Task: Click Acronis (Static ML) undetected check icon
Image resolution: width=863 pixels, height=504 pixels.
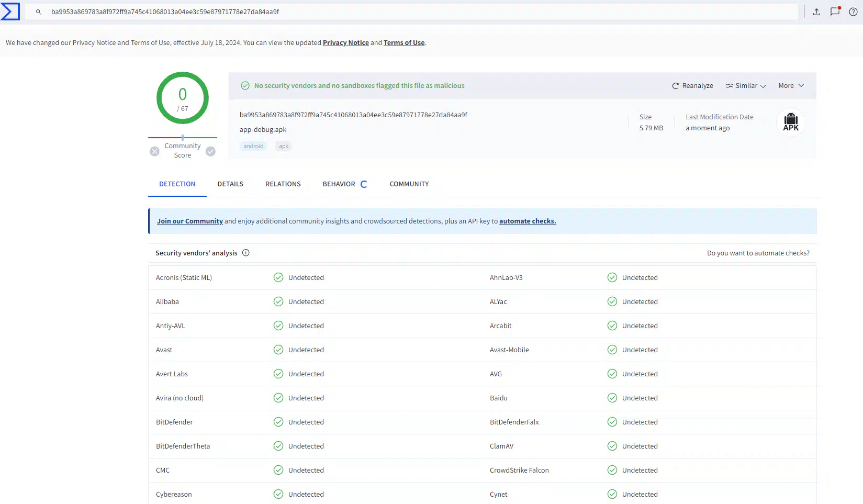Action: pos(278,277)
